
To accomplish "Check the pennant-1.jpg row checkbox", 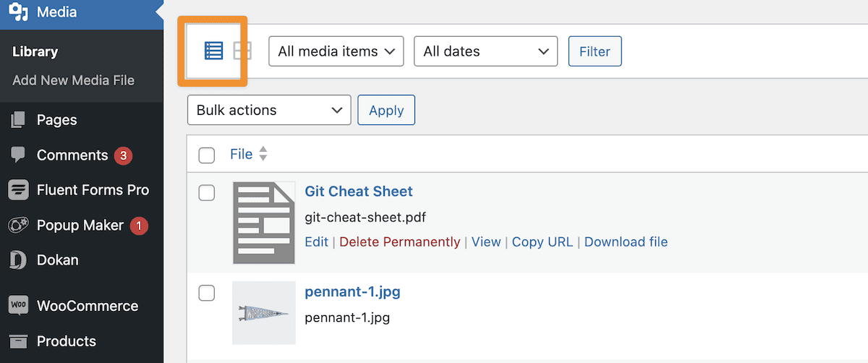I will [207, 293].
